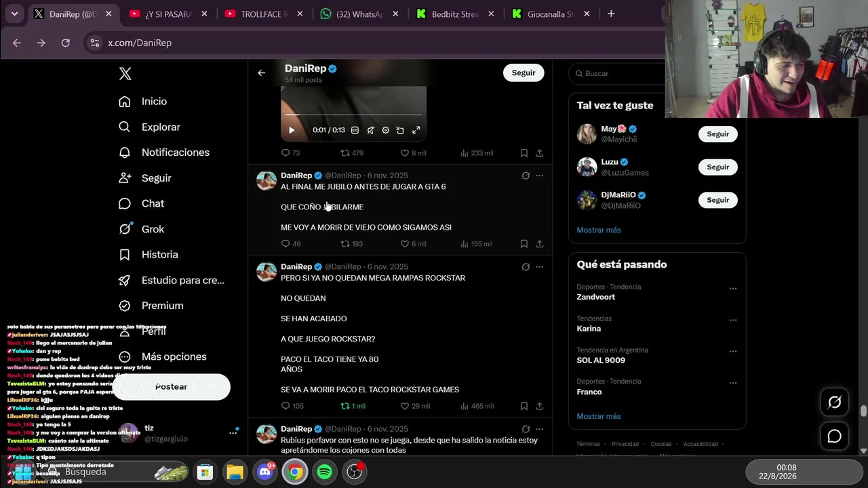Click Mostrar más under Tal vez te guste

coord(599,230)
